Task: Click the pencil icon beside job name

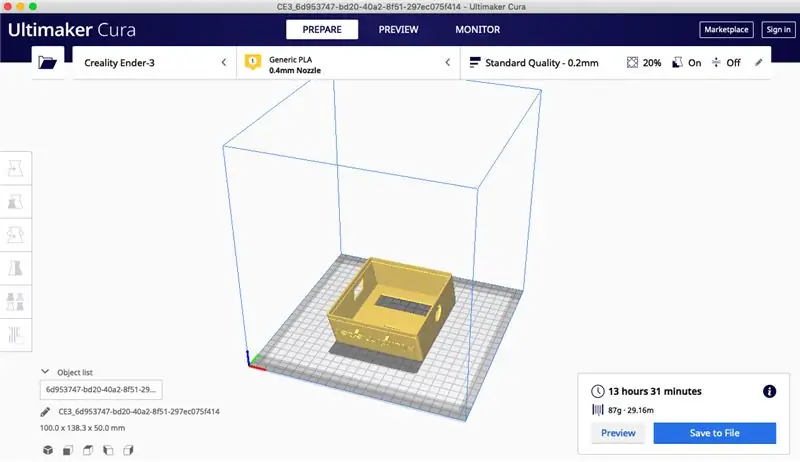Action: tap(45, 412)
